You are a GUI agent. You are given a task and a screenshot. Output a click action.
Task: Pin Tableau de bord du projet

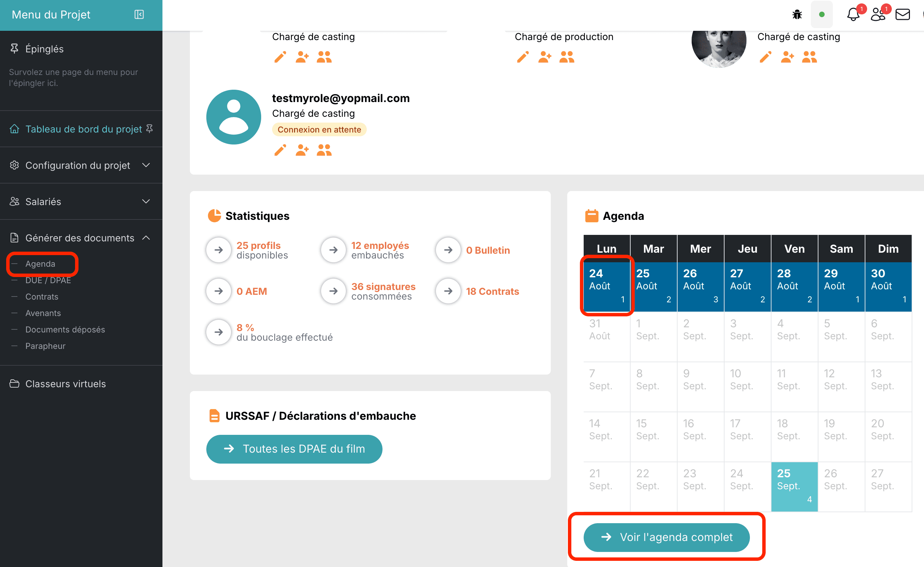(x=149, y=129)
